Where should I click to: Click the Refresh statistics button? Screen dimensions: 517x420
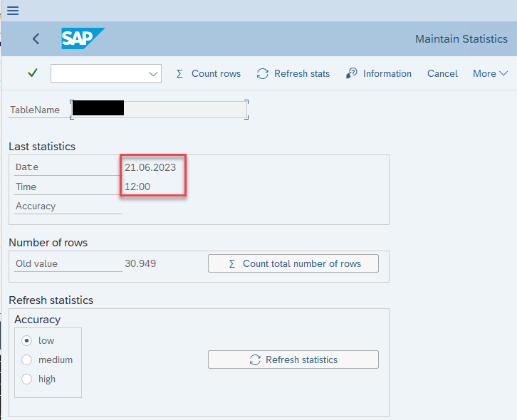(293, 359)
